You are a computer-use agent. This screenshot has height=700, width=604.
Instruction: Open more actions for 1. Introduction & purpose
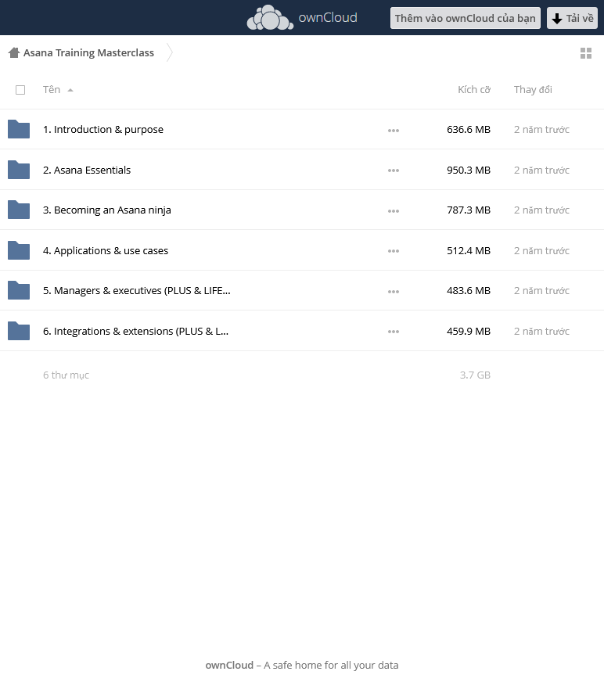point(394,131)
